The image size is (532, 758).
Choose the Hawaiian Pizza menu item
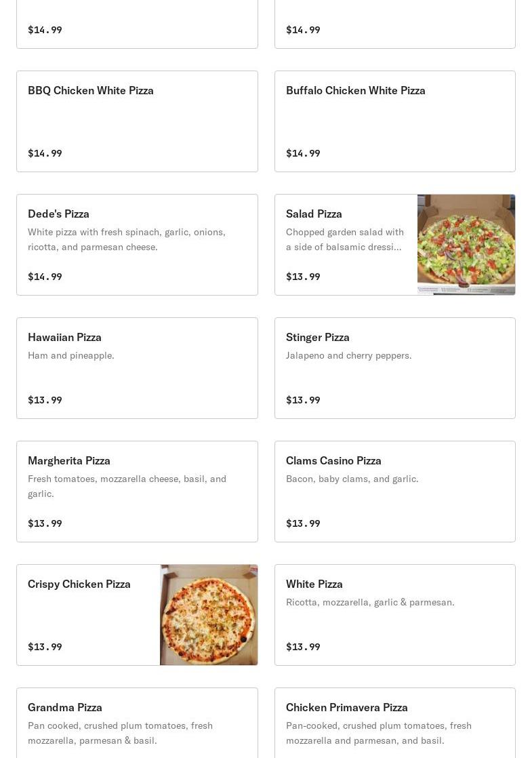[64, 337]
